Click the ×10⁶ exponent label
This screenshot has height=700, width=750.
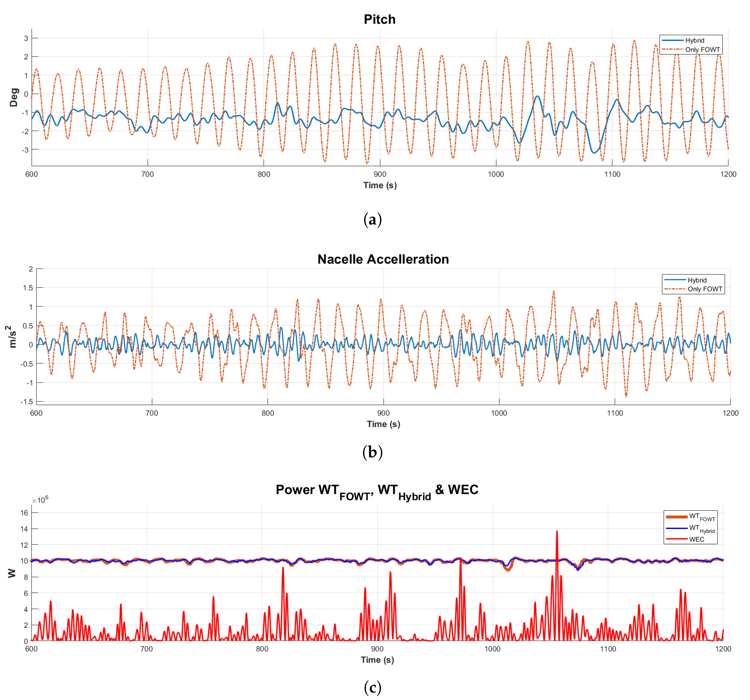click(40, 500)
